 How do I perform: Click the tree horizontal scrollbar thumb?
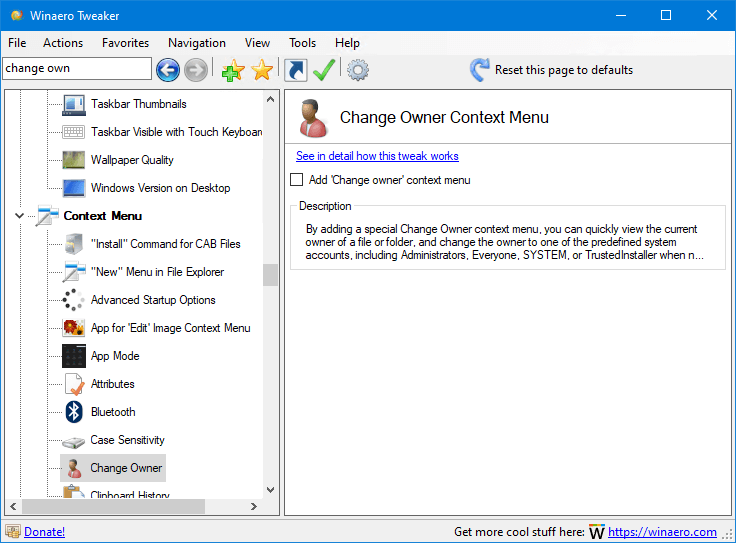tap(113, 506)
